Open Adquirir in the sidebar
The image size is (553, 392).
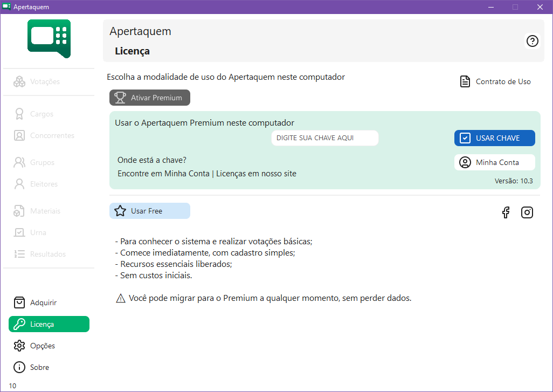[49, 302]
